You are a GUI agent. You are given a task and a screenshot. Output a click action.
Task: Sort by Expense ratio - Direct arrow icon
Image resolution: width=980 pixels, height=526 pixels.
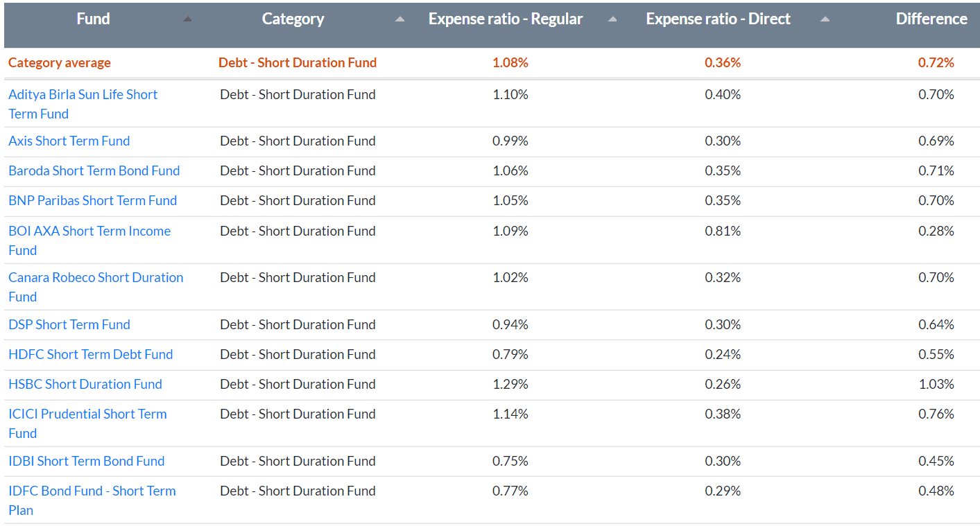coord(825,19)
